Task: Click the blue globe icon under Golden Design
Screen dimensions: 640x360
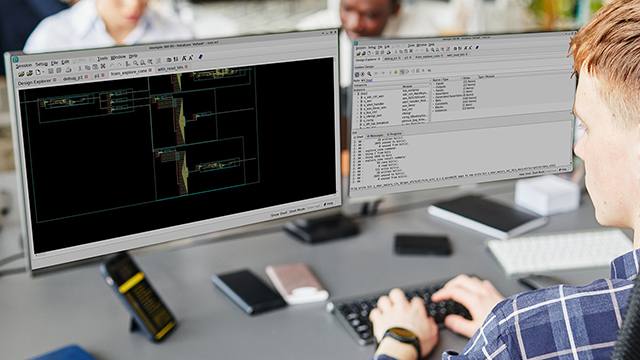Action: pos(357,74)
